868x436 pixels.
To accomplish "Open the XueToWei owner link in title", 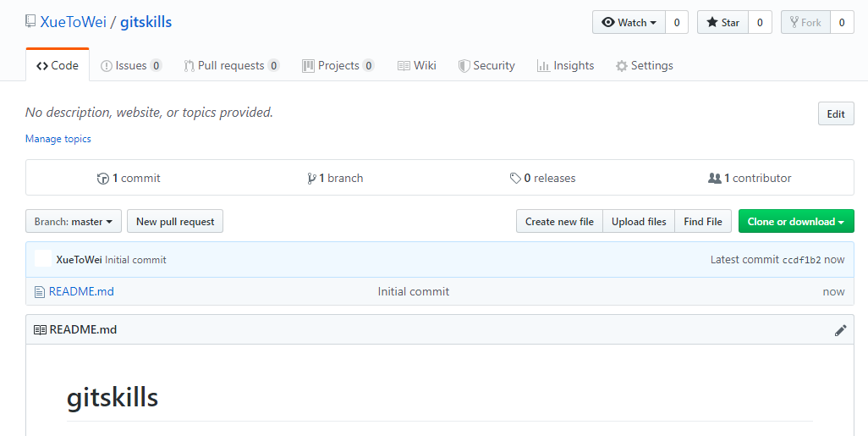I will (x=73, y=22).
